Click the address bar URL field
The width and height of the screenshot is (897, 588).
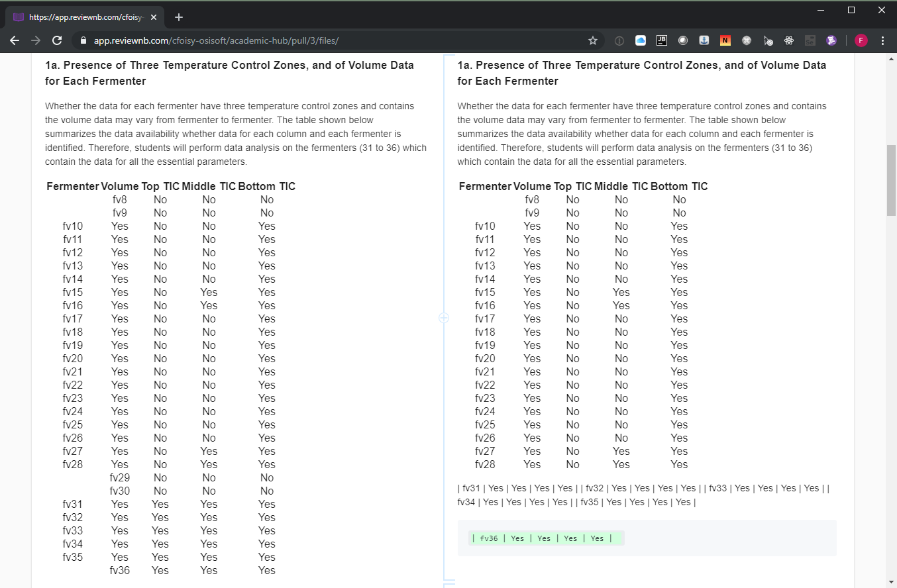click(x=338, y=40)
